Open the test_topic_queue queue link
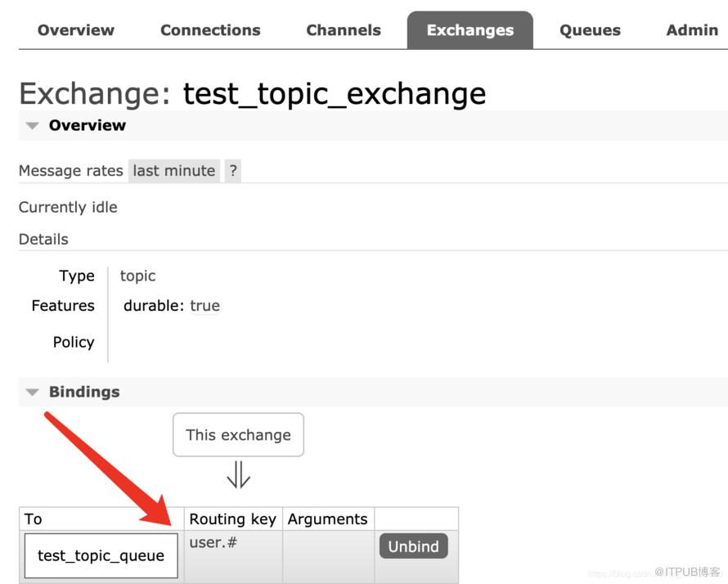728x584 pixels. coord(101,555)
